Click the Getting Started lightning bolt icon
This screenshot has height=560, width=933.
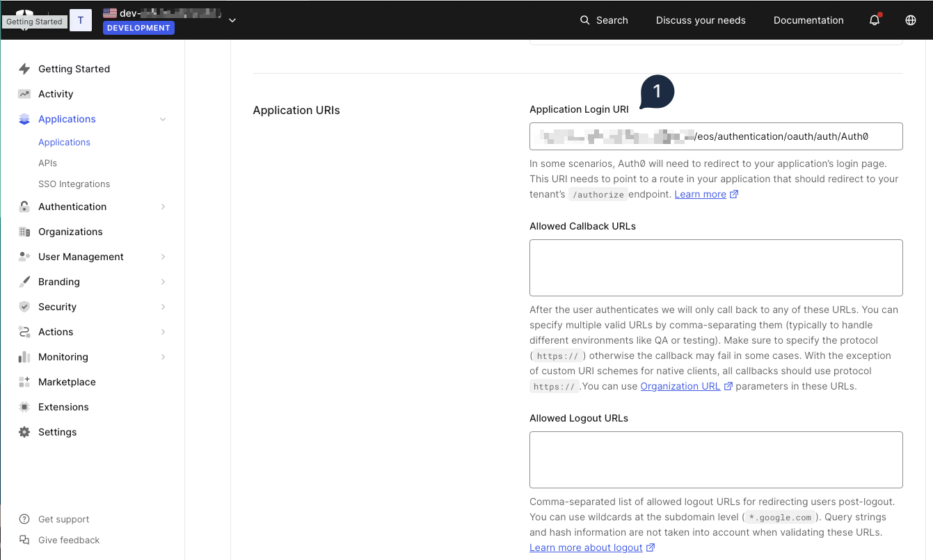(x=24, y=69)
